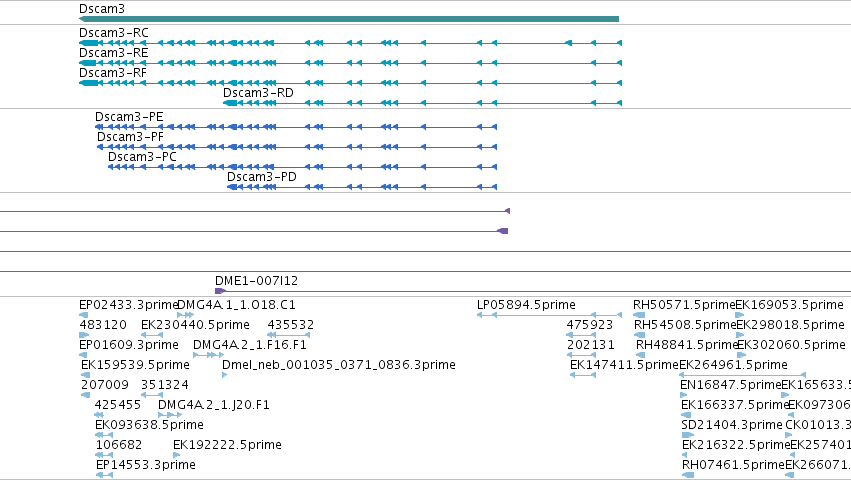Select the SD21404.3prime feature label
Image resolution: width=851 pixels, height=480 pixels.
732,425
